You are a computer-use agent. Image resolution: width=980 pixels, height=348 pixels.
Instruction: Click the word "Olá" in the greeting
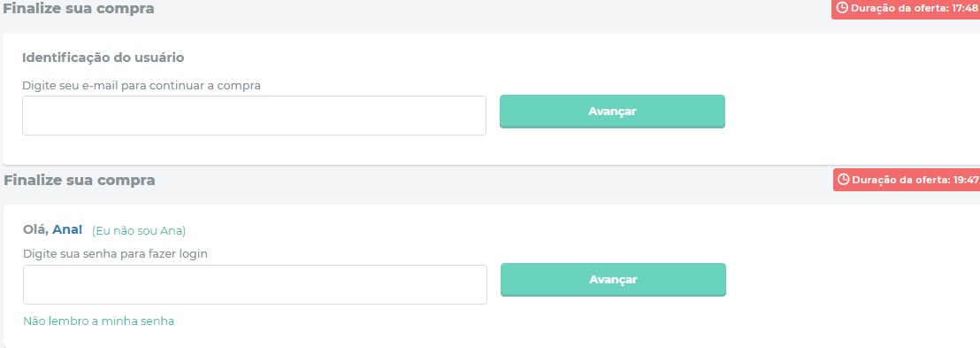click(35, 229)
